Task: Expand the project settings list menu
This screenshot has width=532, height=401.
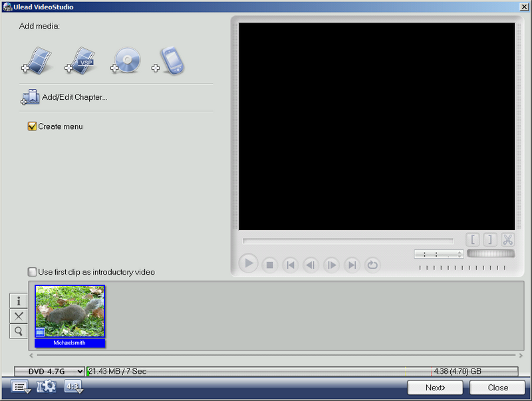Action: [x=21, y=386]
